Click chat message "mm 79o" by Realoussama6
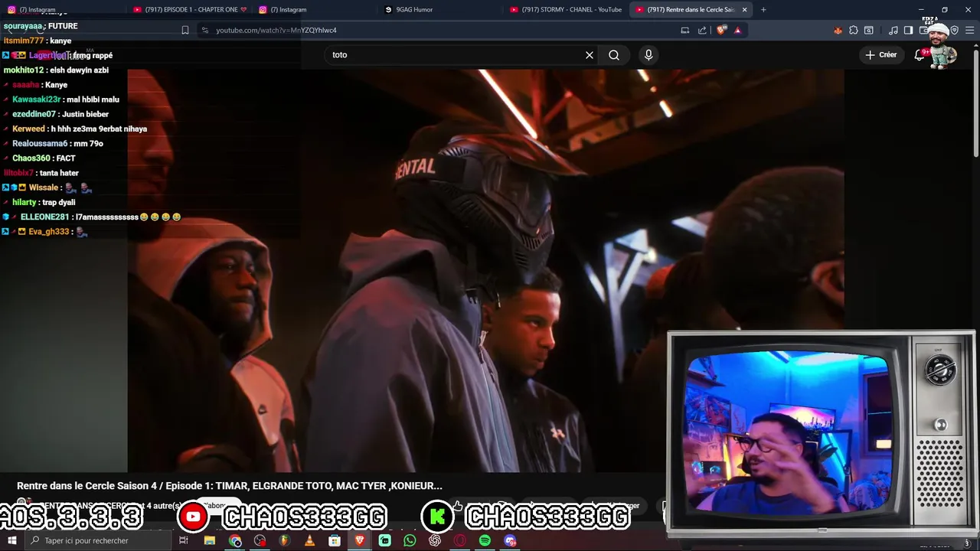 pyautogui.click(x=89, y=144)
